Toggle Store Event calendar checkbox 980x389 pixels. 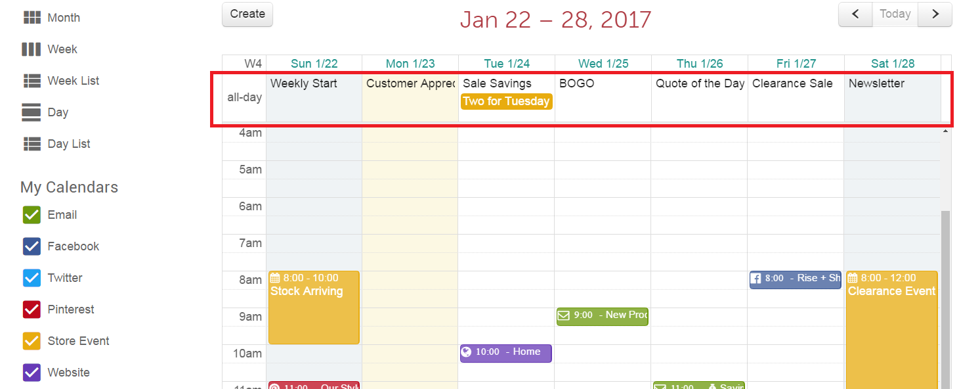click(32, 341)
